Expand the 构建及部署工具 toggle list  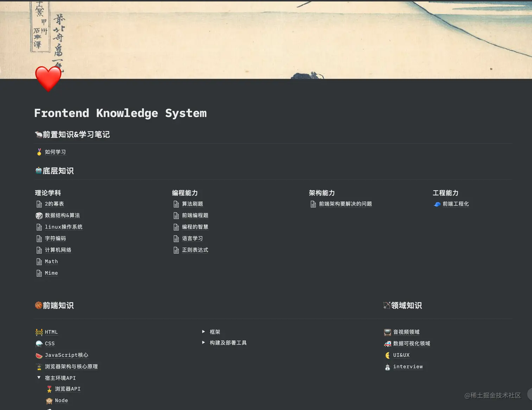pos(203,342)
